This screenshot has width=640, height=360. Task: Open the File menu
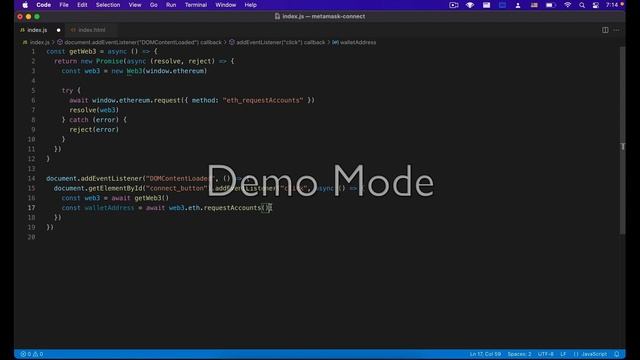click(64, 5)
